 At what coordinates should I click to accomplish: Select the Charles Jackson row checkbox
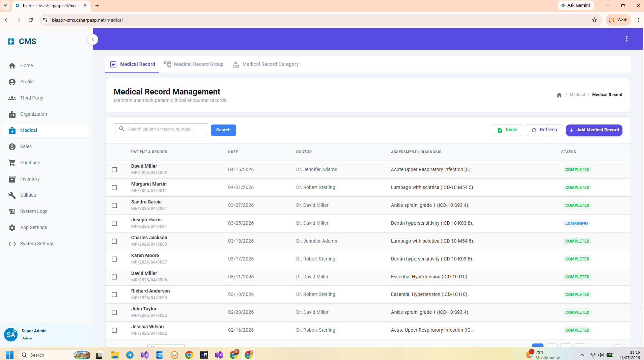tap(114, 241)
